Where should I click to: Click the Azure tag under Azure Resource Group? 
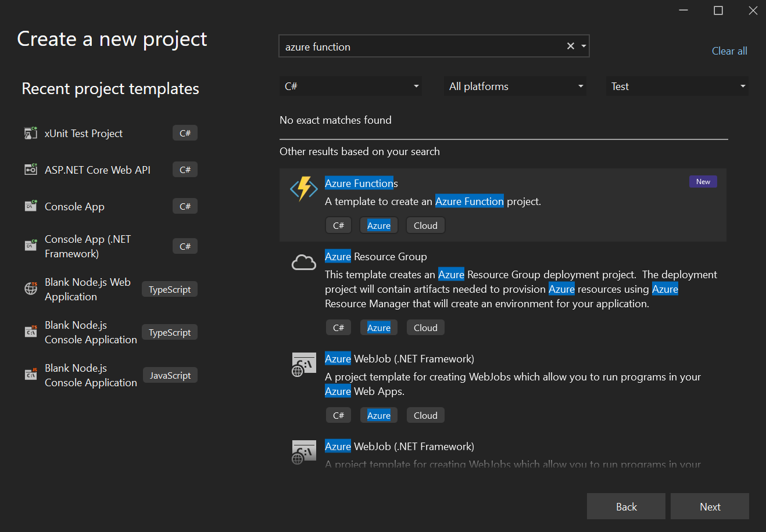coord(379,328)
